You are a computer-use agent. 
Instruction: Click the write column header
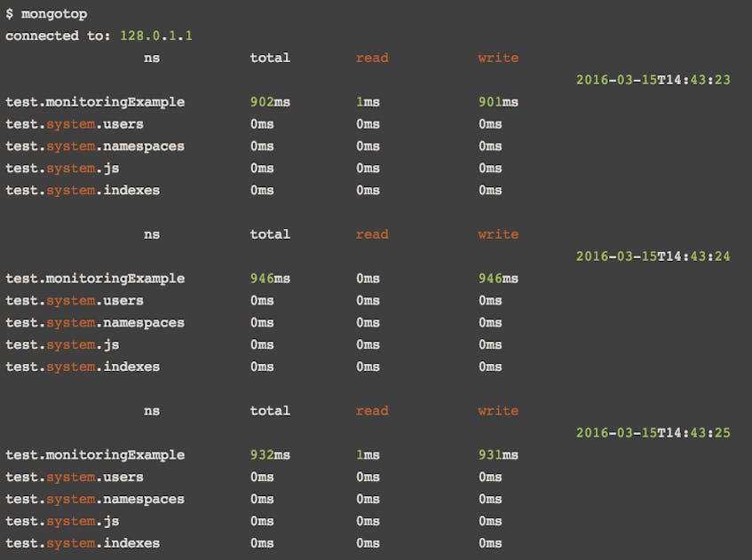pos(497,58)
